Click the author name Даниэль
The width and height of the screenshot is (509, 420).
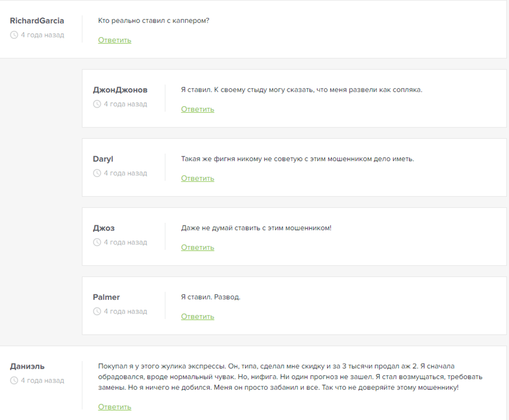coord(27,366)
